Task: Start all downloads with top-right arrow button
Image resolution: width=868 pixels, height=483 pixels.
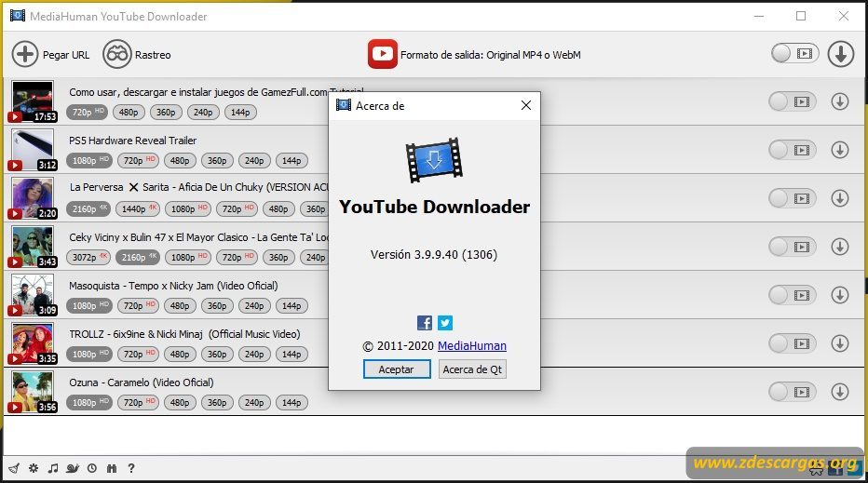Action: pos(840,54)
